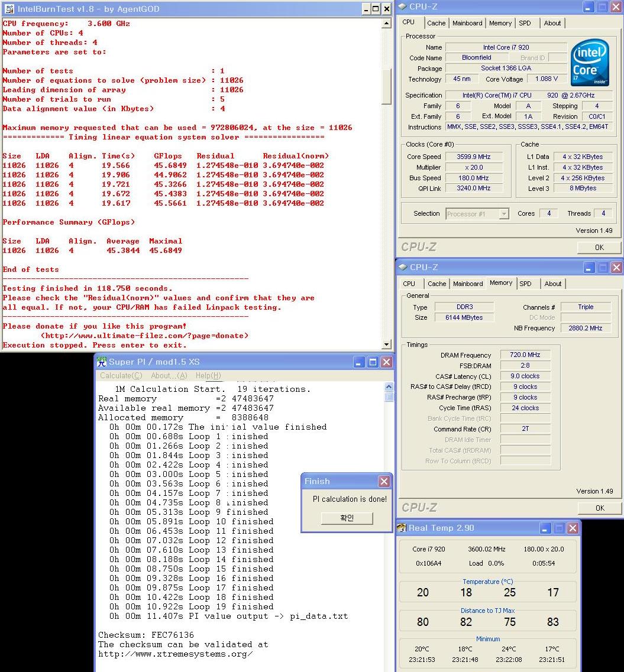This screenshot has height=672, width=624.
Task: Maximize the Super PI window
Action: [x=373, y=362]
